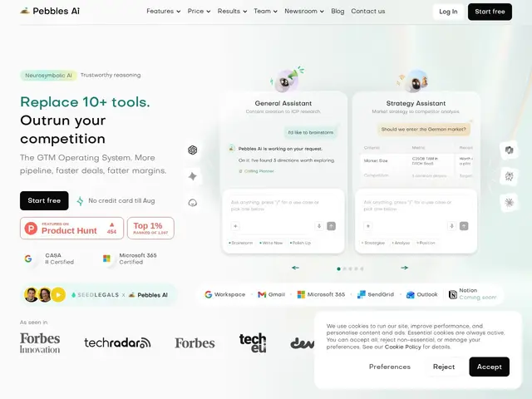Click Start free in hero section
Viewport: 532px width, 399px height.
coord(44,200)
